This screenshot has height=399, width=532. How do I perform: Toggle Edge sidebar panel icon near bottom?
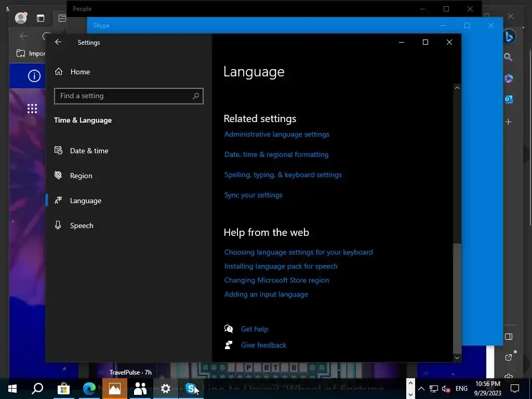tap(508, 337)
